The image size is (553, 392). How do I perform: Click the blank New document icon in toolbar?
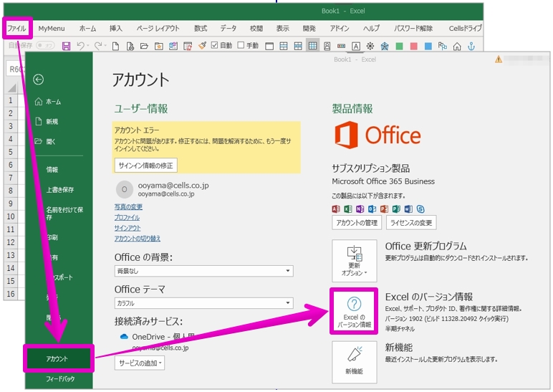[115, 46]
